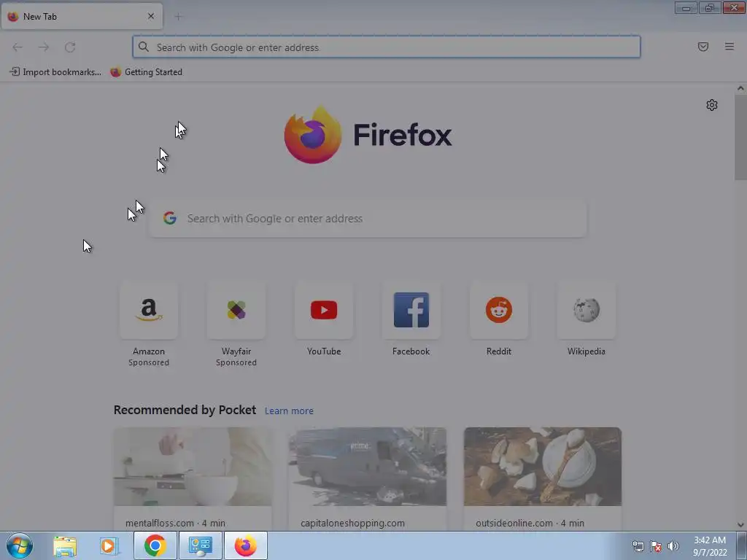Open the volume speaker tray icon
The width and height of the screenshot is (747, 560).
(673, 546)
